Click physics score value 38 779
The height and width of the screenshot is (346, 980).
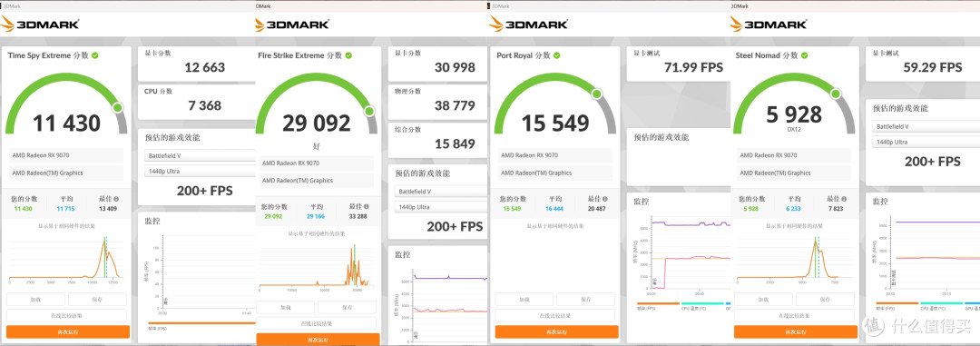(x=455, y=105)
